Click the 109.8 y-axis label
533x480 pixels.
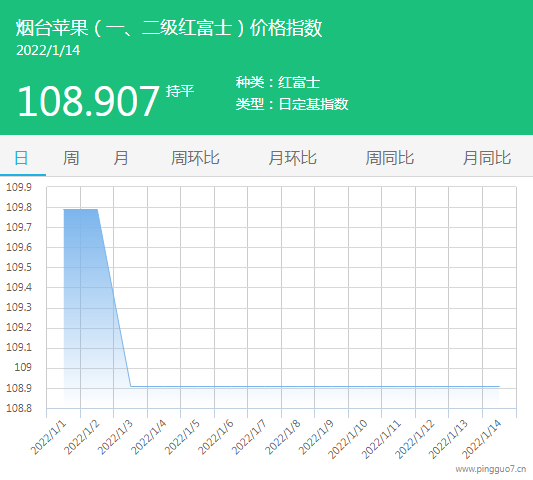[19, 207]
